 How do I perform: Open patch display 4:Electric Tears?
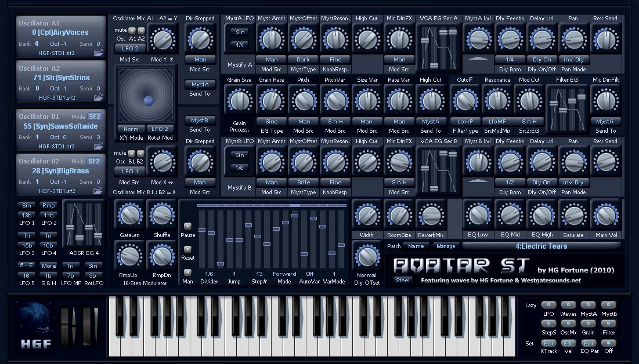(x=541, y=246)
